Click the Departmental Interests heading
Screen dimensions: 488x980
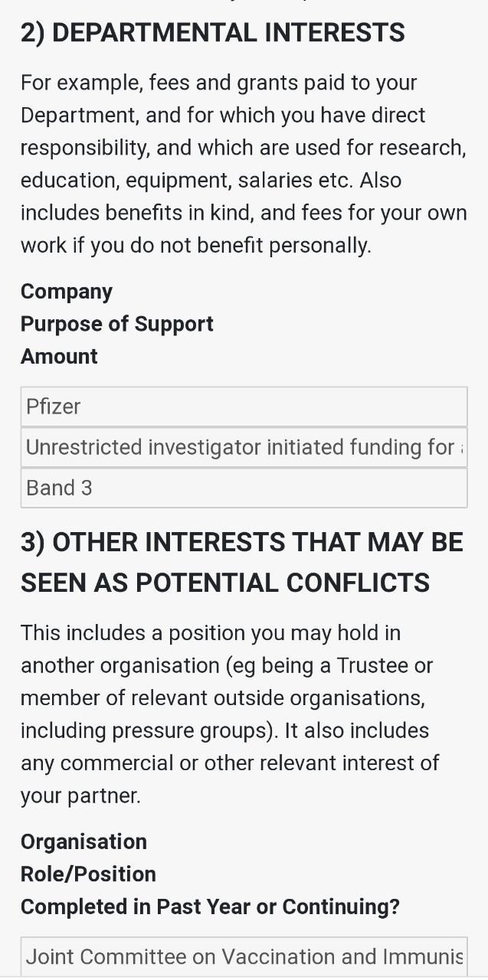(x=212, y=33)
